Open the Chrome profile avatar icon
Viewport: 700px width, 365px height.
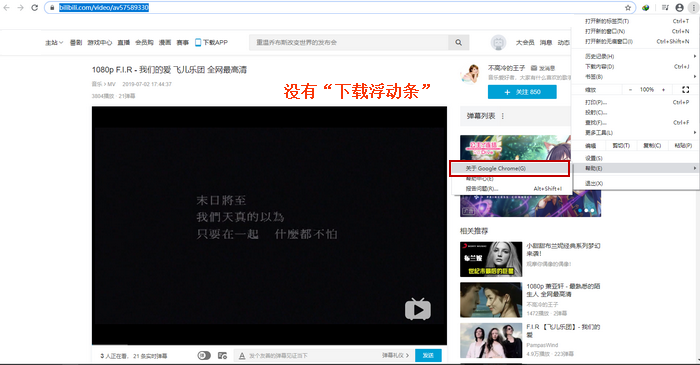point(679,8)
